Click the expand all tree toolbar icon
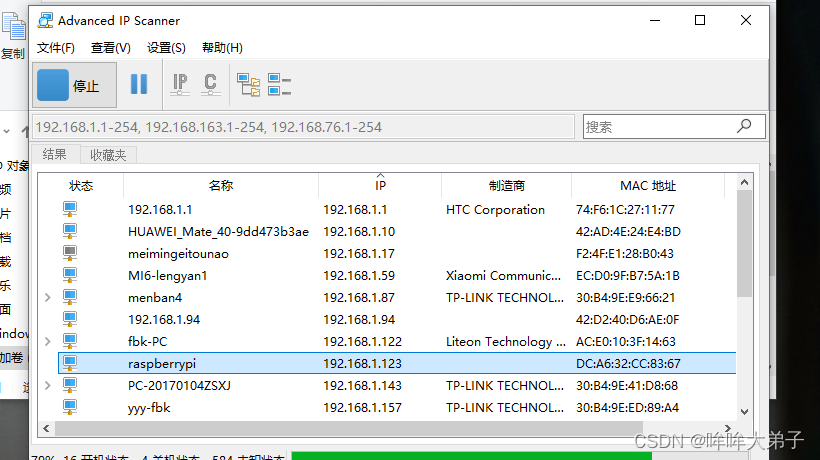 pos(248,85)
